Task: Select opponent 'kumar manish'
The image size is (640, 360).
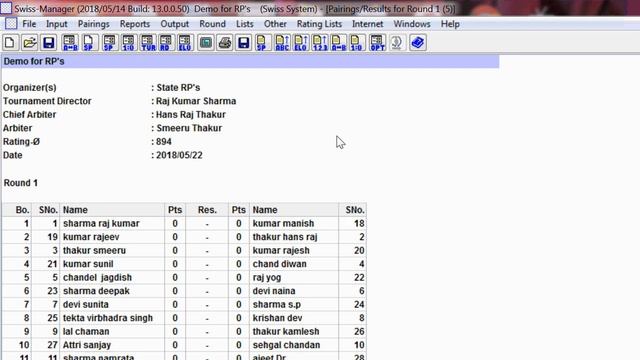Action: click(283, 223)
